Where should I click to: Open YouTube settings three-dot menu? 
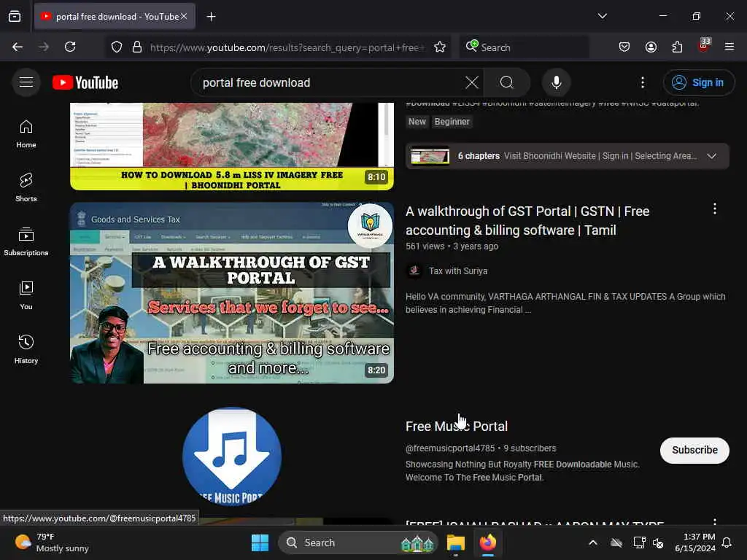[x=642, y=82]
